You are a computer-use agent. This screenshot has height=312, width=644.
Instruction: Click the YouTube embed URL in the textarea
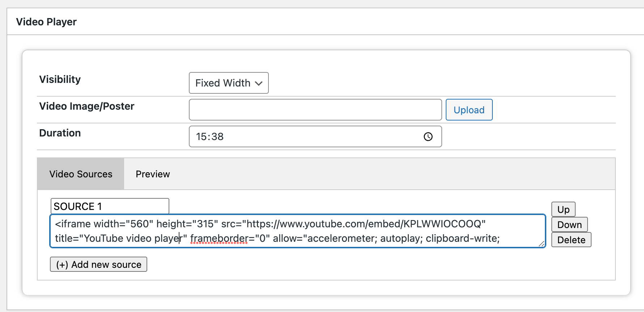coord(365,224)
